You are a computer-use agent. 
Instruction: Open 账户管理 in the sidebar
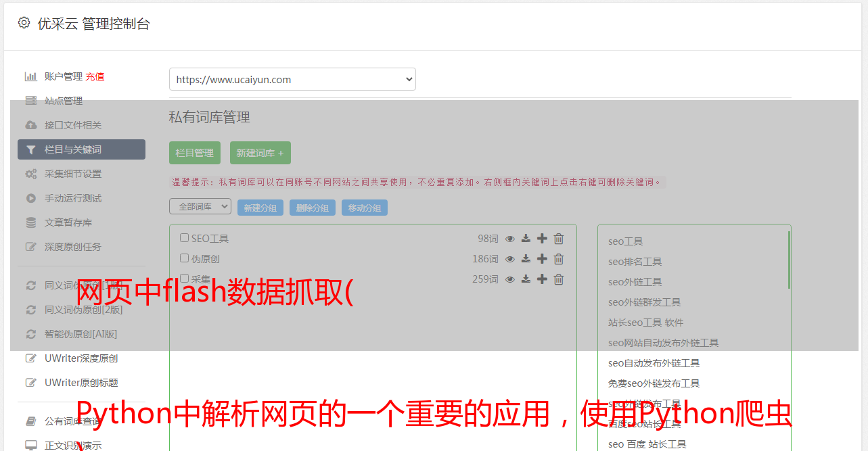64,76
